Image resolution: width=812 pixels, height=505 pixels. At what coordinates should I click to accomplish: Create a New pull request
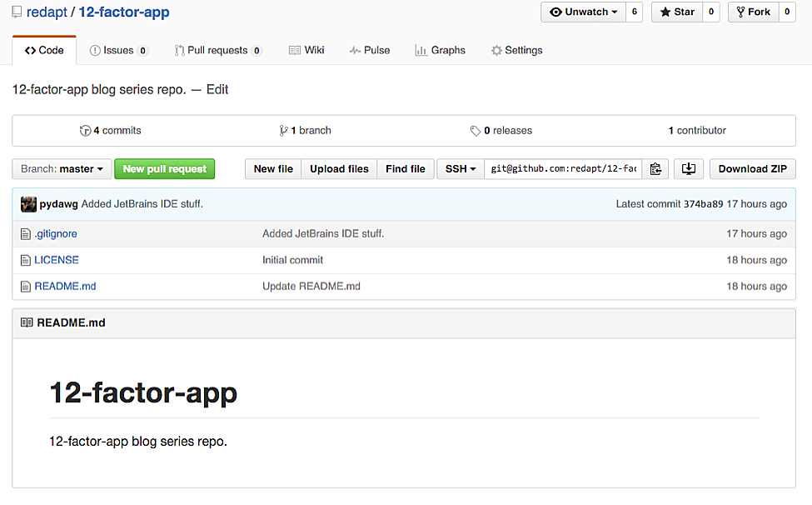[165, 169]
